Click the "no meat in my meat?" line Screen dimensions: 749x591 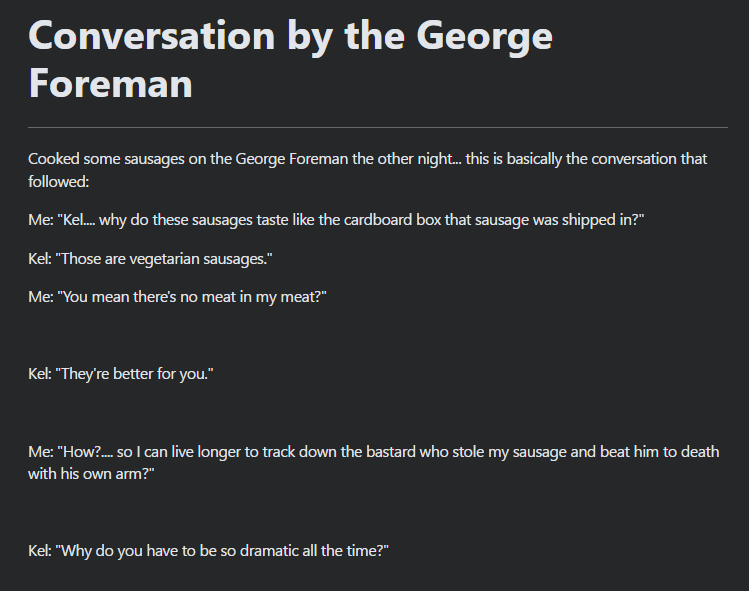click(178, 297)
